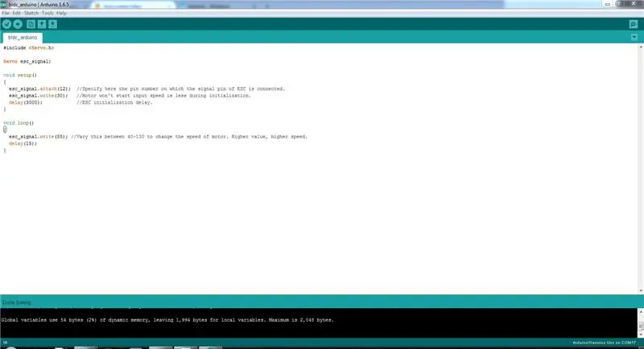Screen dimensions: 644x349
Task: Click the esc_signal.write(30) statement
Action: coord(38,96)
